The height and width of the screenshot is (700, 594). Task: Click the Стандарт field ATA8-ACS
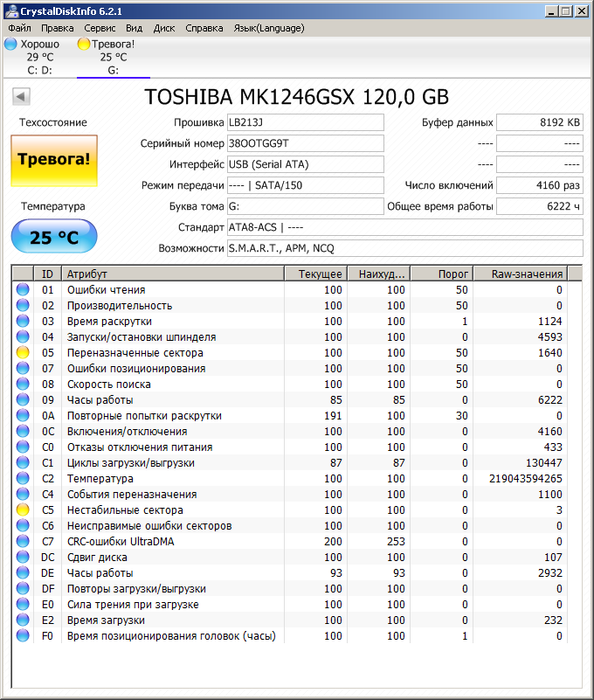(x=405, y=227)
